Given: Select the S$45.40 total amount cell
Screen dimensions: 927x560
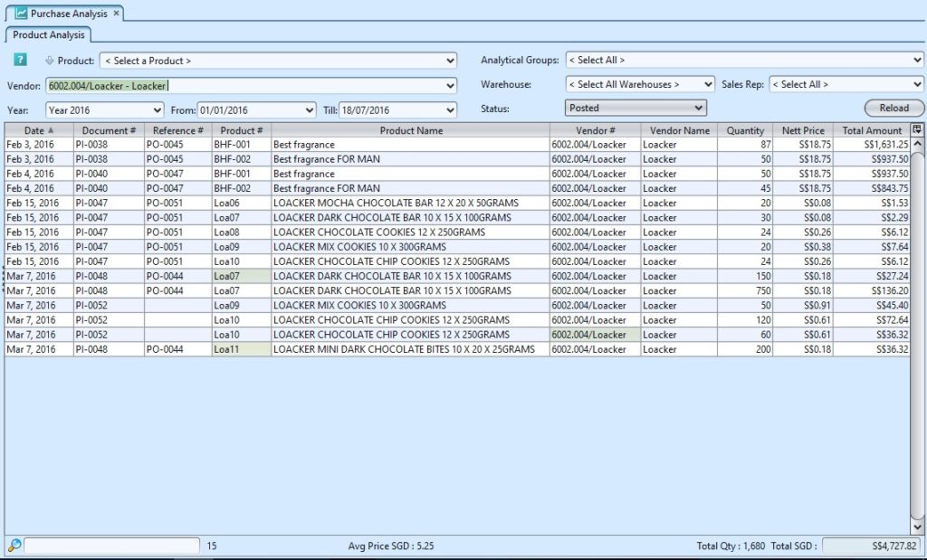Looking at the screenshot, I should pyautogui.click(x=872, y=306).
